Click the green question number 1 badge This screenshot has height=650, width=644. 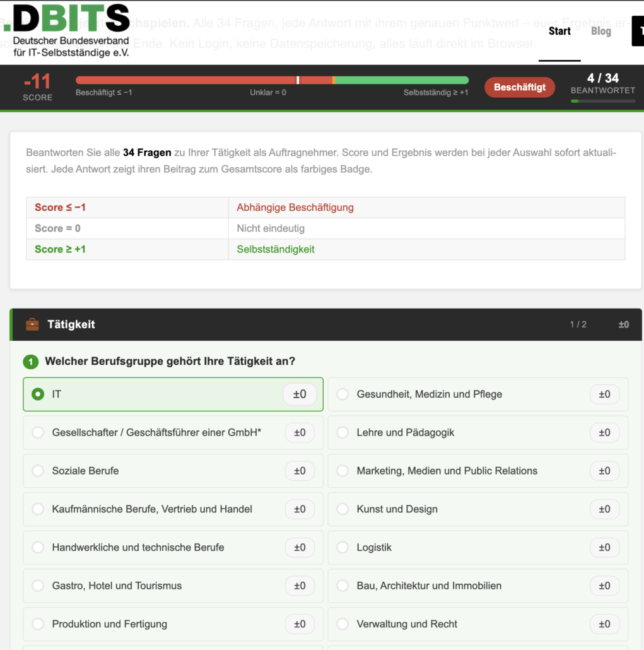[30, 362]
